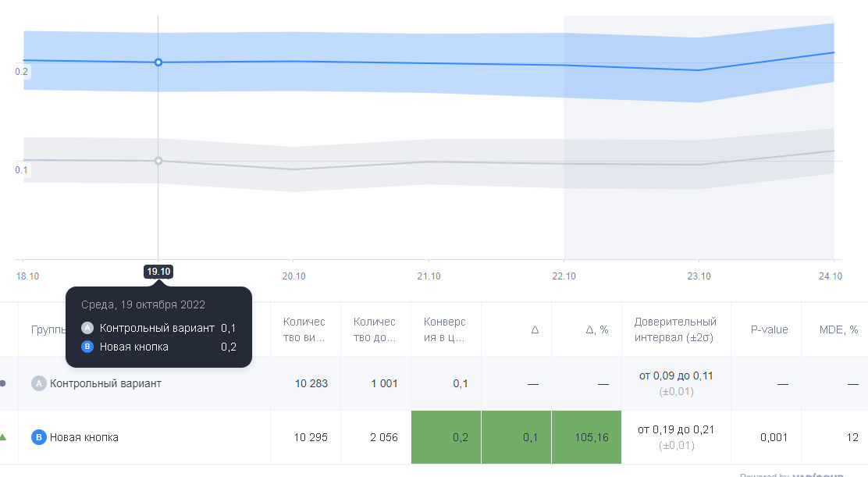Click the blue B badge for Новая кнопка row
868x477 pixels.
pyautogui.click(x=39, y=437)
